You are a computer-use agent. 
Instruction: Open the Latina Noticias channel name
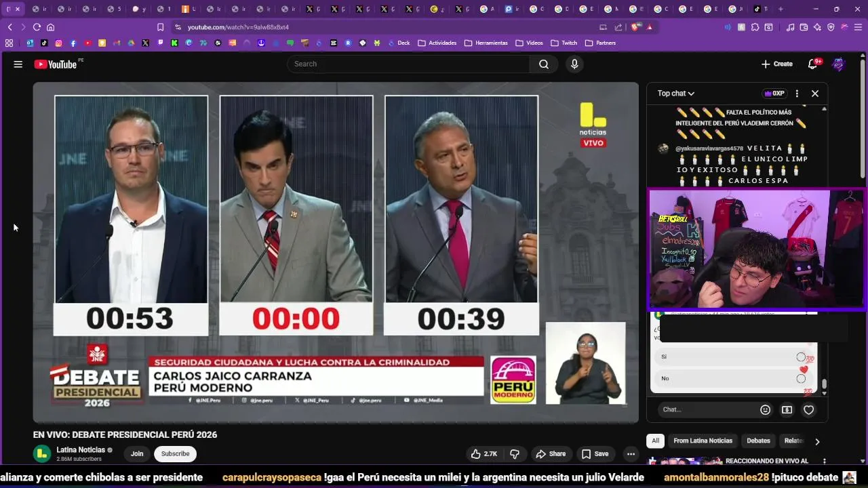click(x=81, y=450)
